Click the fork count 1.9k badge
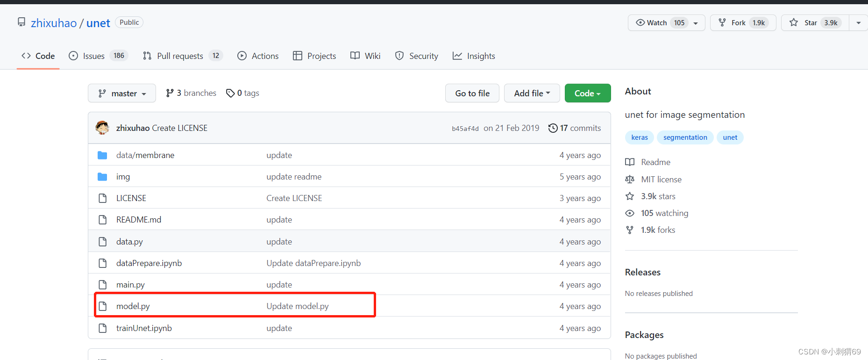The width and height of the screenshot is (868, 360). [x=759, y=22]
